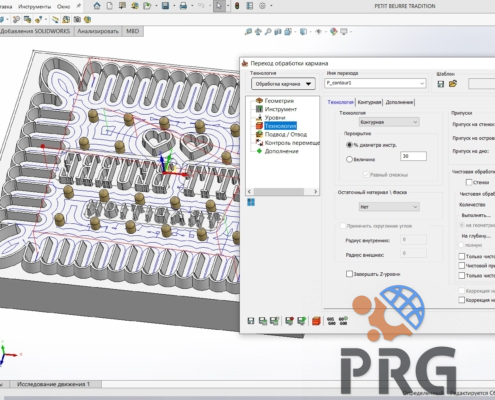This screenshot has height=400, width=495.
Task: Create a new document with New icon
Action: tap(109, 6)
